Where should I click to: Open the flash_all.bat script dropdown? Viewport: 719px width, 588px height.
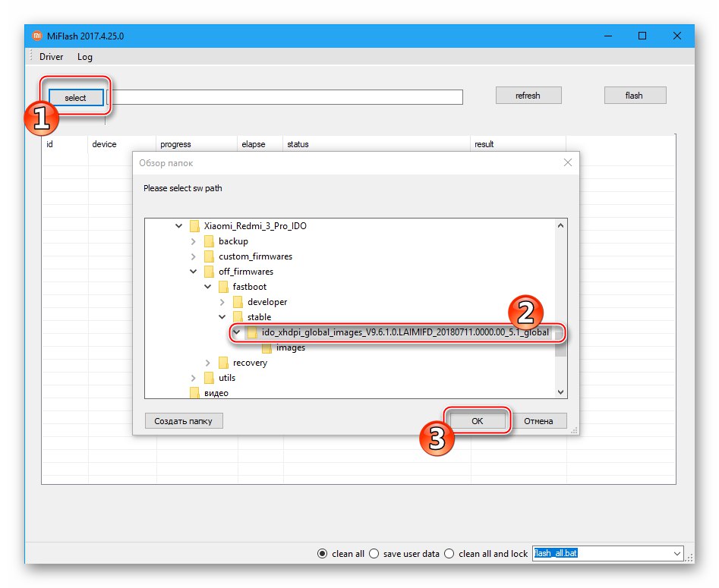pyautogui.click(x=676, y=554)
